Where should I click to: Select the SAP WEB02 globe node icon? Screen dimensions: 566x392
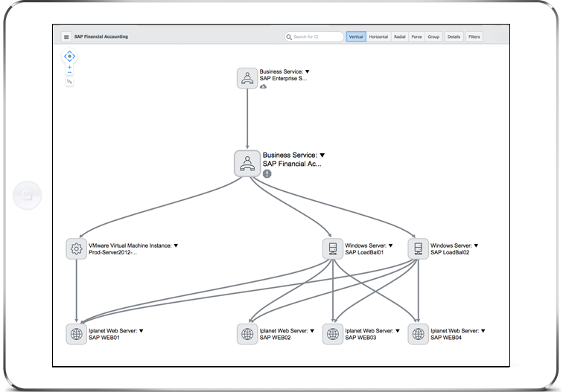247,334
